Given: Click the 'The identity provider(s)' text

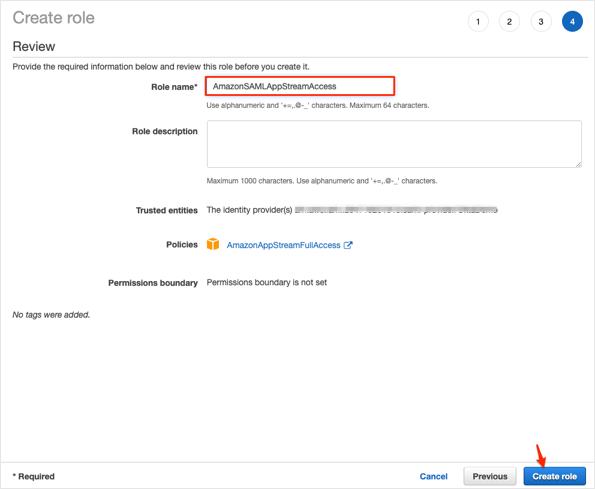Looking at the screenshot, I should point(249,210).
